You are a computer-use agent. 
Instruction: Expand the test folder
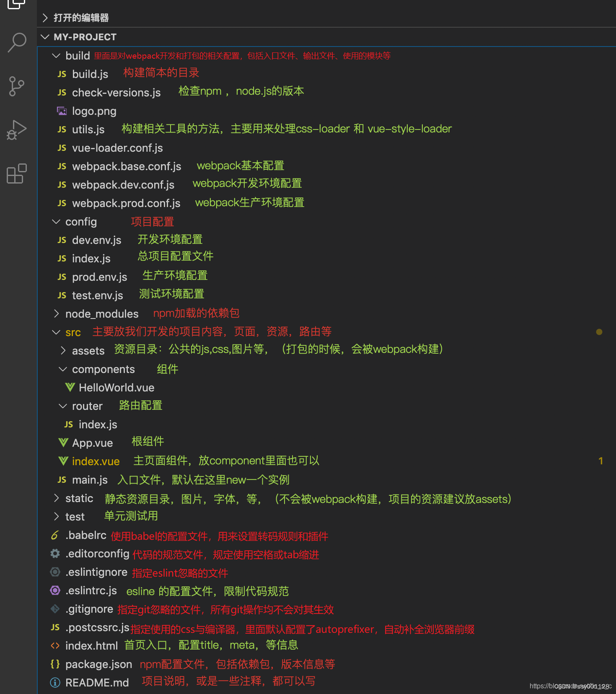(56, 517)
